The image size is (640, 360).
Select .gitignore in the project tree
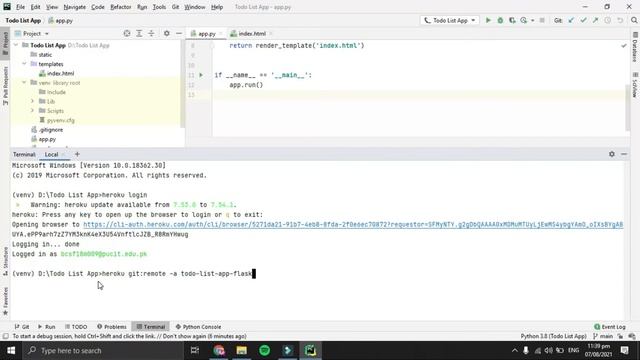coord(51,129)
